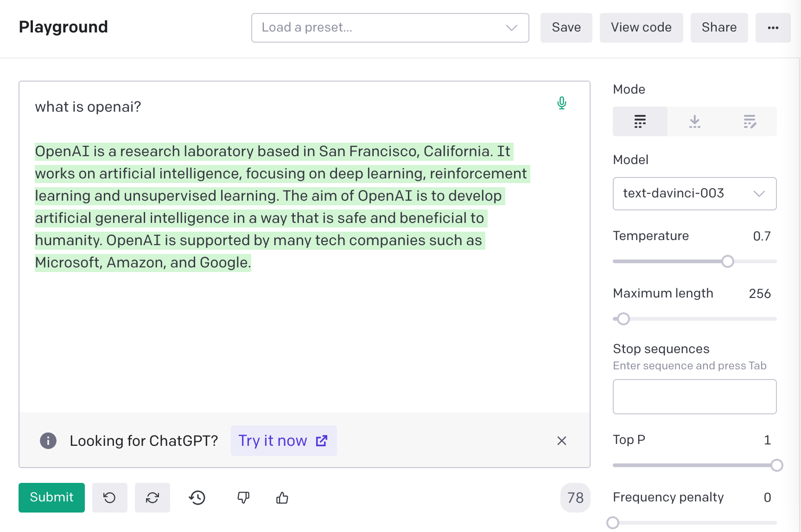Give a thumbs up rating

[x=282, y=498]
